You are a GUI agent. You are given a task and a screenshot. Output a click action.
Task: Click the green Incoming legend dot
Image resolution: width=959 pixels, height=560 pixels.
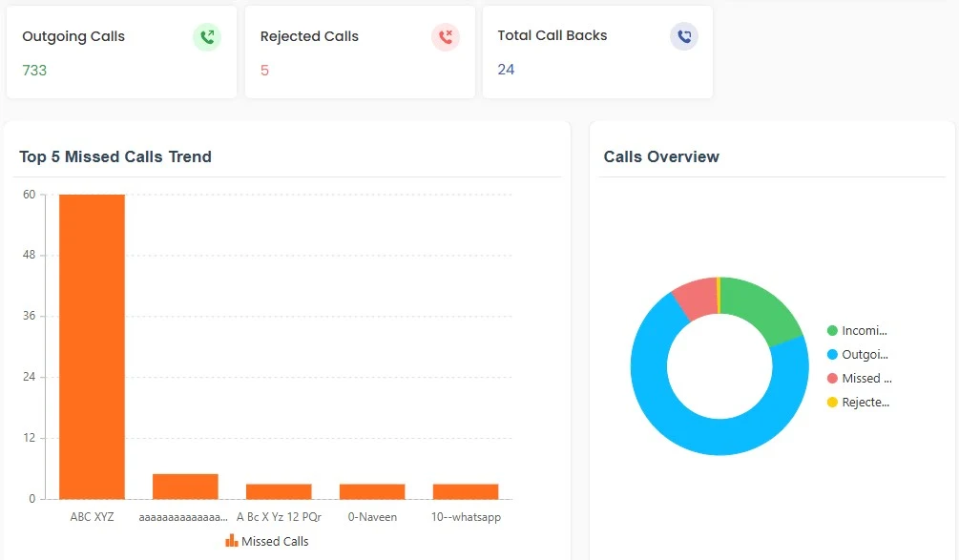[832, 331]
